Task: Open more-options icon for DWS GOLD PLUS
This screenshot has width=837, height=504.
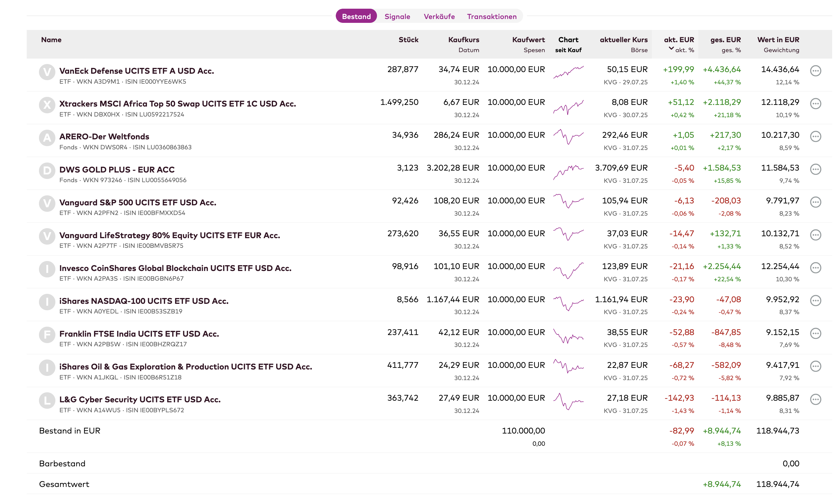Action: click(x=815, y=169)
